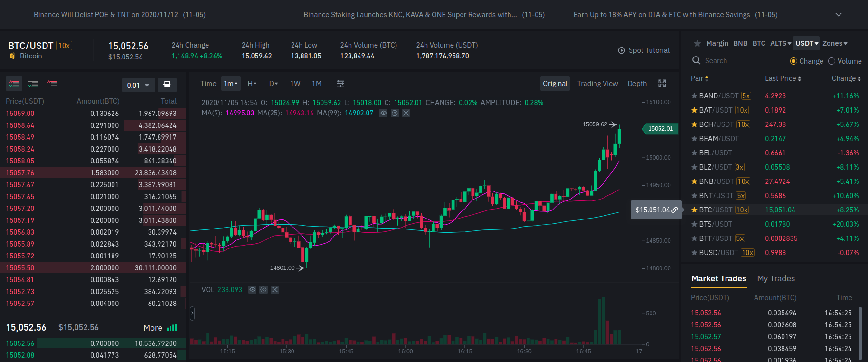Open the 0.01 price precision dropdown
Viewport: 868px width, 362px height.
[x=138, y=85]
